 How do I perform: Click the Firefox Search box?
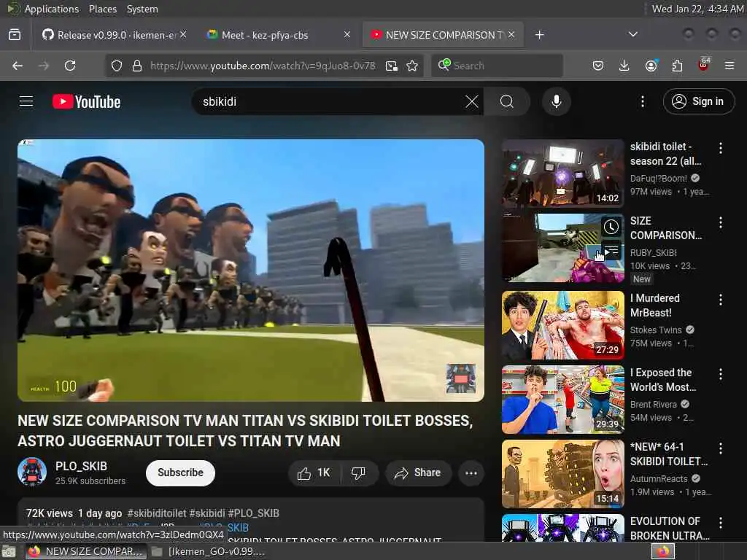point(497,66)
